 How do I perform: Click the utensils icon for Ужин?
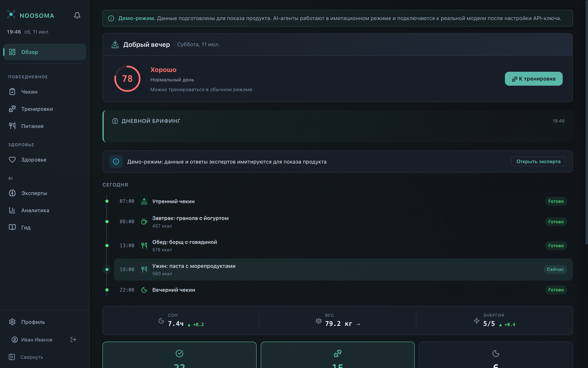[144, 269]
